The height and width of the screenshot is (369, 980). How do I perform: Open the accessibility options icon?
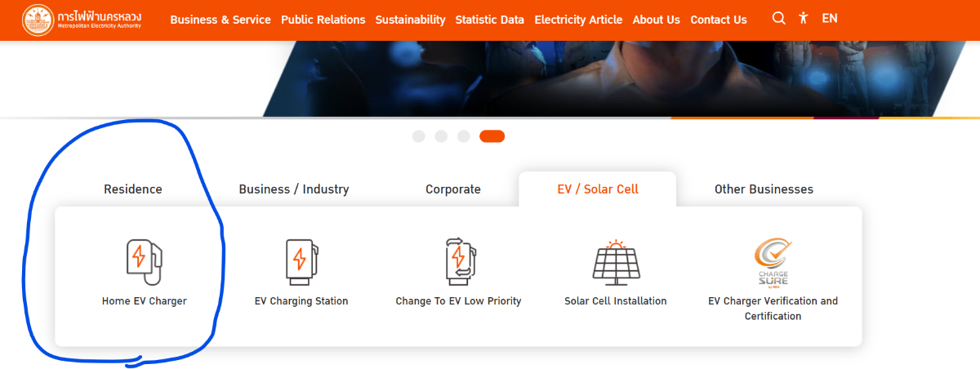pos(804,18)
